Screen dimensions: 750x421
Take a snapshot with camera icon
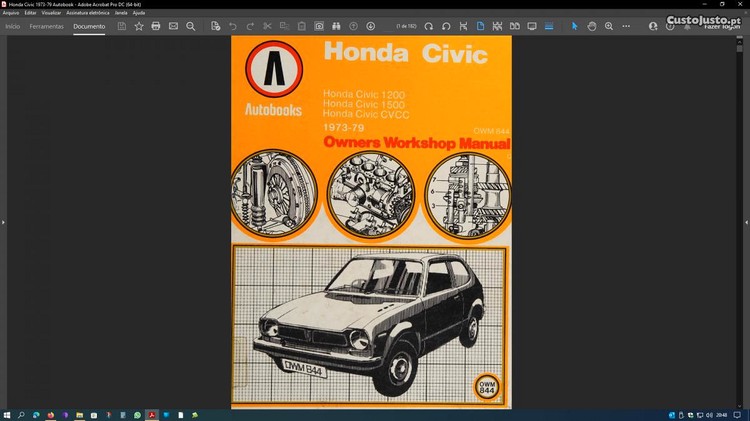coord(319,26)
